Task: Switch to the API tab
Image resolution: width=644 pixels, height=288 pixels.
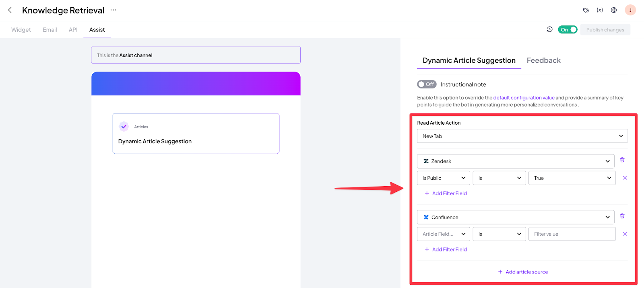Action: coord(73,30)
